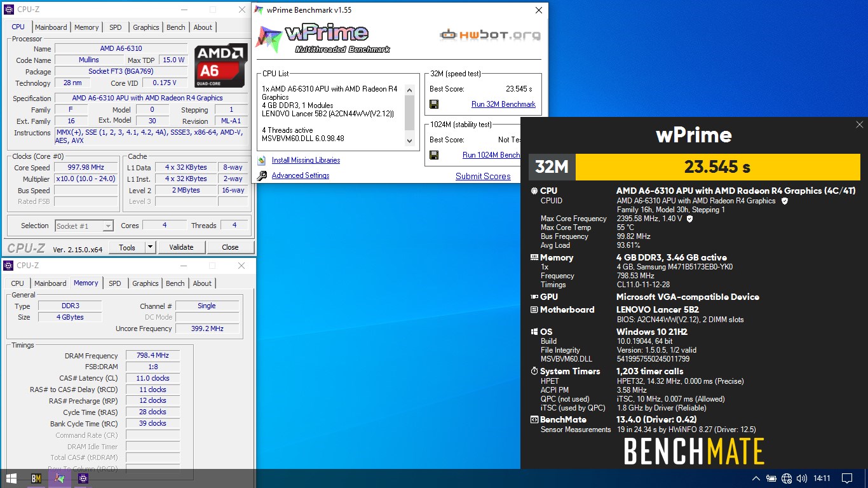Viewport: 868px width, 488px height.
Task: Open the dropdown arrow next to Tools button
Action: coord(150,247)
